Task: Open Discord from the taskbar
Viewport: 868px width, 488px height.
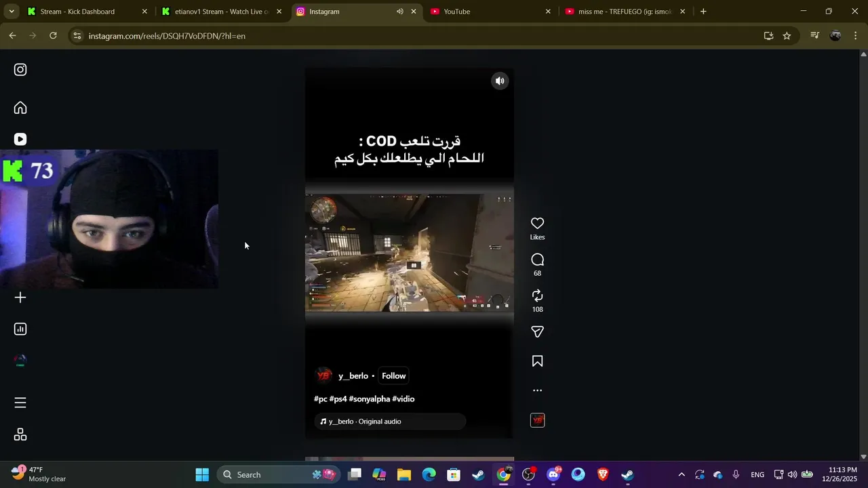Action: 553,474
